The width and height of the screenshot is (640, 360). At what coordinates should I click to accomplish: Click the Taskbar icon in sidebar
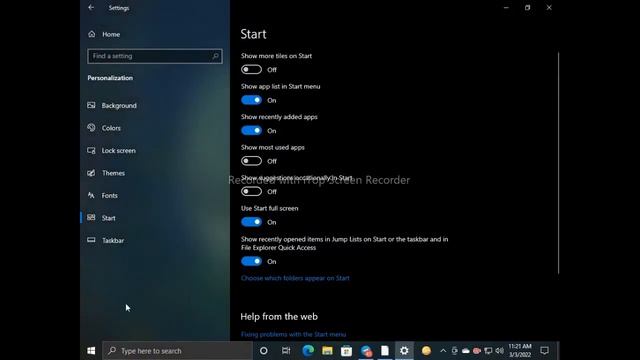pos(91,240)
